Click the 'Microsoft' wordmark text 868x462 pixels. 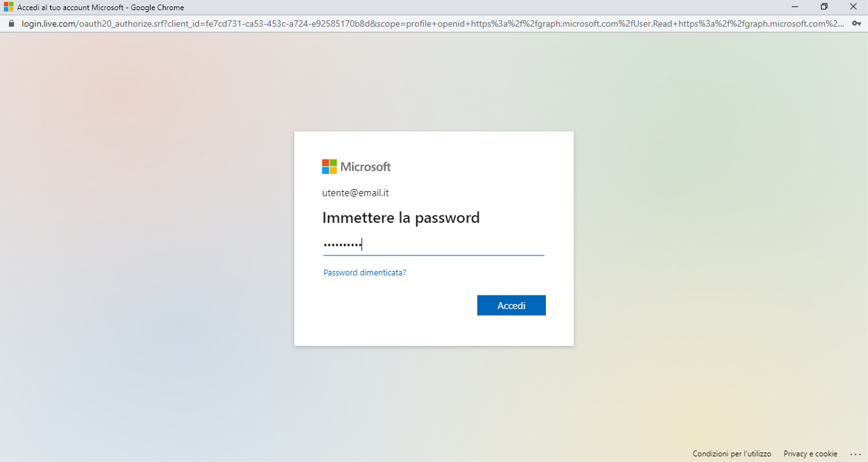(x=366, y=167)
